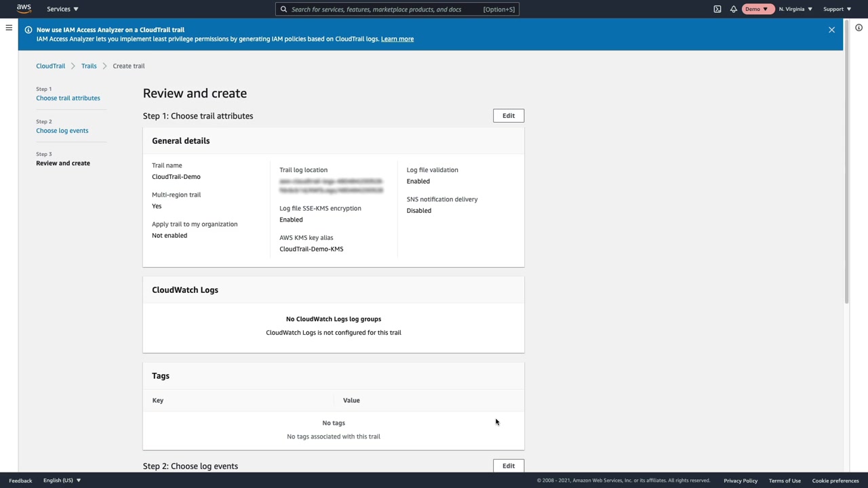Image resolution: width=868 pixels, height=488 pixels.
Task: Click the Create trail breadcrumb text
Action: (x=129, y=66)
